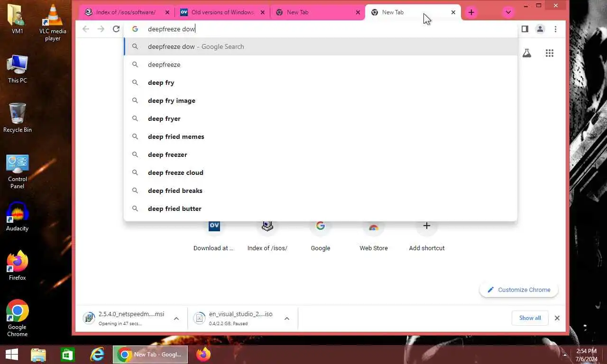
Task: Click the Chrome reload button
Action: point(116,29)
